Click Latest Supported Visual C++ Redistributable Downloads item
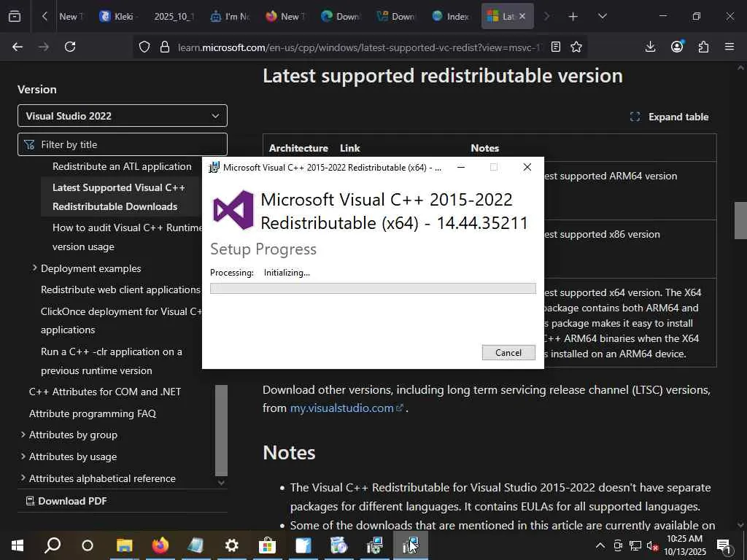 click(119, 197)
